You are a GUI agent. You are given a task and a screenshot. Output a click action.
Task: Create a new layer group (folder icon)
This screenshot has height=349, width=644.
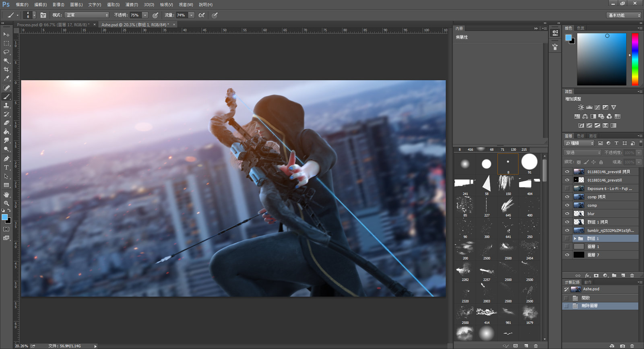coord(614,275)
